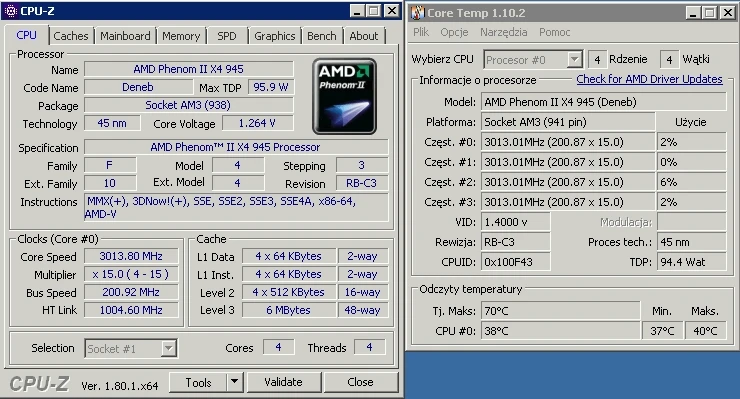Click the Multiplier value 'x 15.0 ( 4 - 15 )'
740x399 pixels.
[x=131, y=274]
